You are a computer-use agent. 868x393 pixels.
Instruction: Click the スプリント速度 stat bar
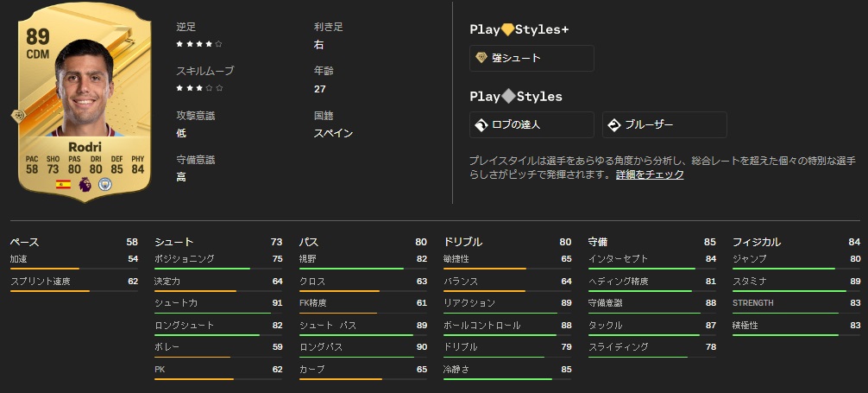(x=73, y=291)
